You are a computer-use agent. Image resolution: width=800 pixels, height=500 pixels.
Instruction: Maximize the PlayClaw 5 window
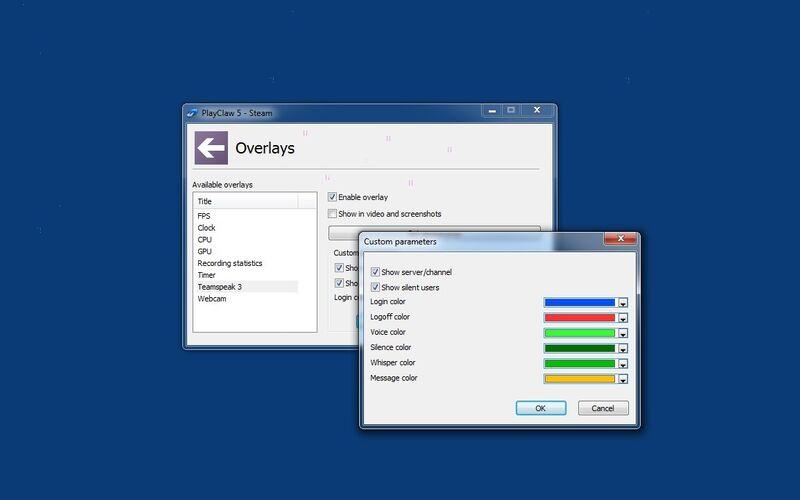tap(511, 110)
